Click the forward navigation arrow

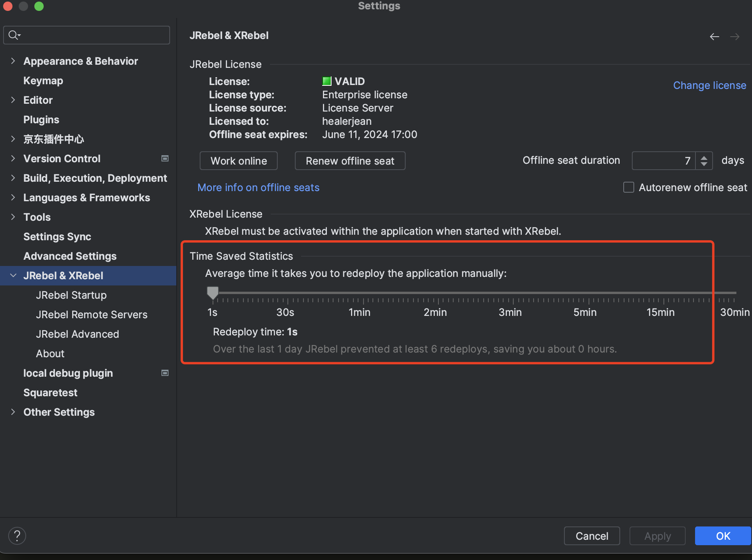pos(734,37)
